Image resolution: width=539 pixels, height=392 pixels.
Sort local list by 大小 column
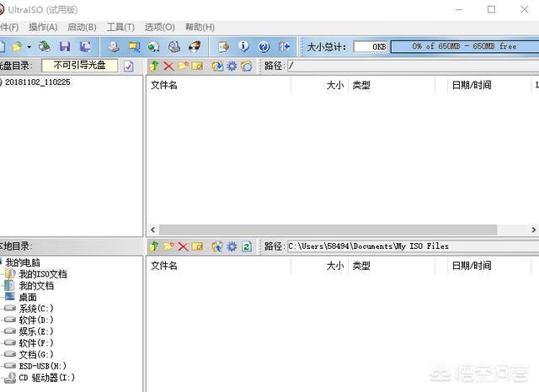(x=319, y=266)
